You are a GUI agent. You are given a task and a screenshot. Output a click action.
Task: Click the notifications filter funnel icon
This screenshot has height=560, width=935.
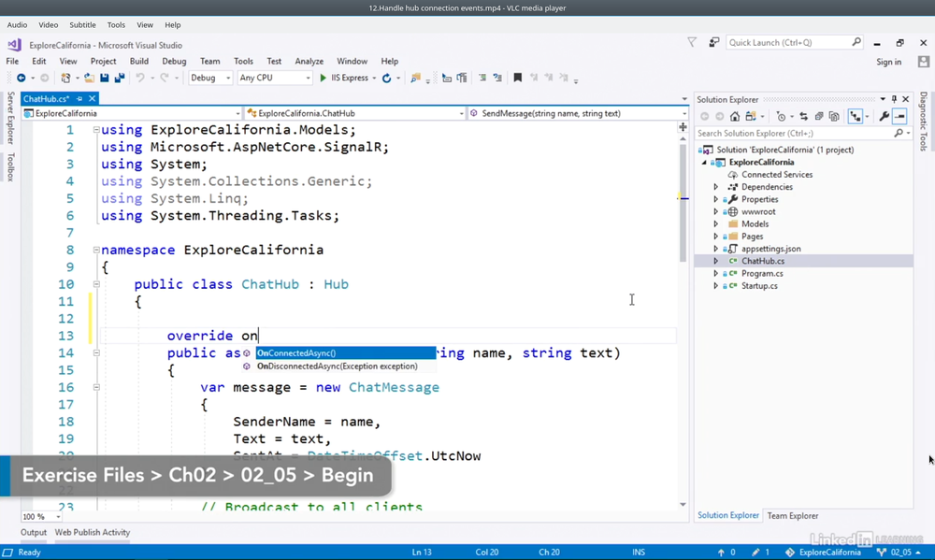pos(692,42)
